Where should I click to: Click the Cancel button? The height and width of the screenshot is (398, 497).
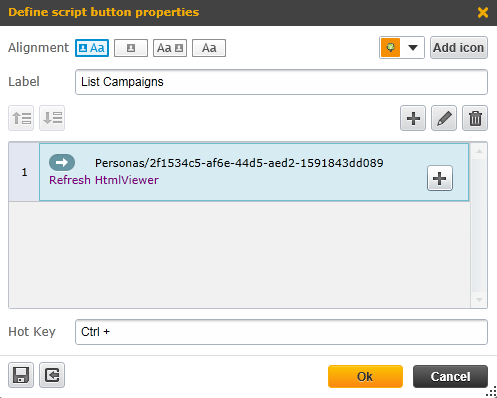[450, 376]
